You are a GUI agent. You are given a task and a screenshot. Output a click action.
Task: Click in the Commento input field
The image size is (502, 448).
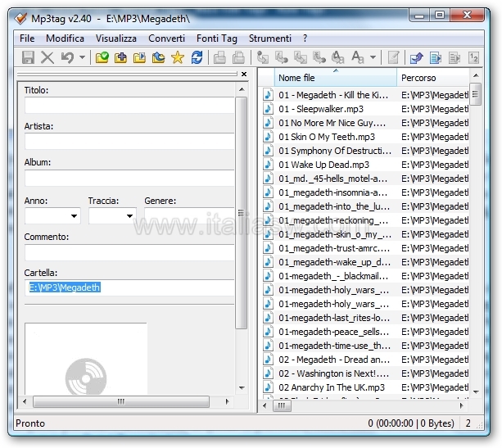129,252
